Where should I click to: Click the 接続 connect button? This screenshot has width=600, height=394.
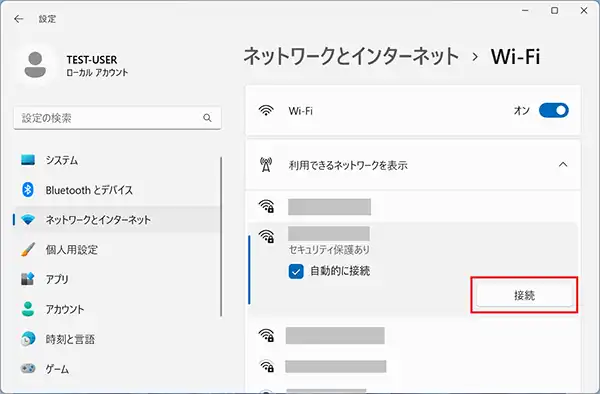coord(524,295)
